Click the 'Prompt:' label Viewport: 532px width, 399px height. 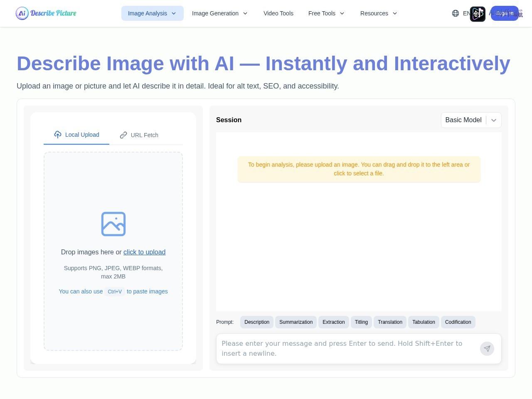click(225, 322)
